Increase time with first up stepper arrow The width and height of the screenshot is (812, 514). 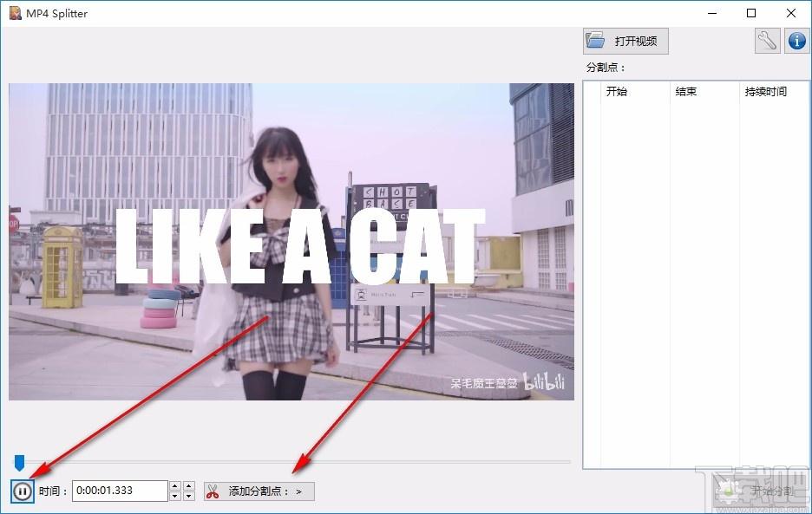coord(175,486)
